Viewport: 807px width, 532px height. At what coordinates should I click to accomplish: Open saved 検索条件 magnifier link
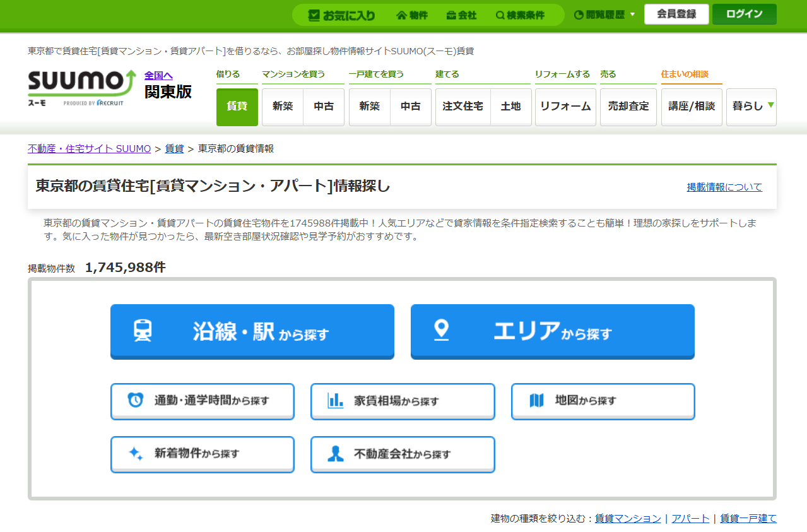coord(520,15)
